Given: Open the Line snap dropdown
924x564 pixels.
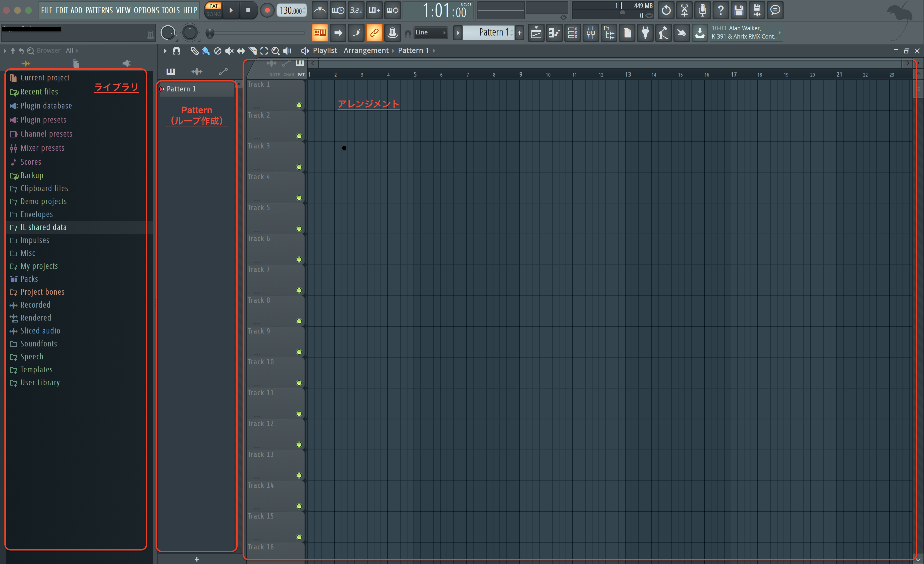Looking at the screenshot, I should point(431,32).
